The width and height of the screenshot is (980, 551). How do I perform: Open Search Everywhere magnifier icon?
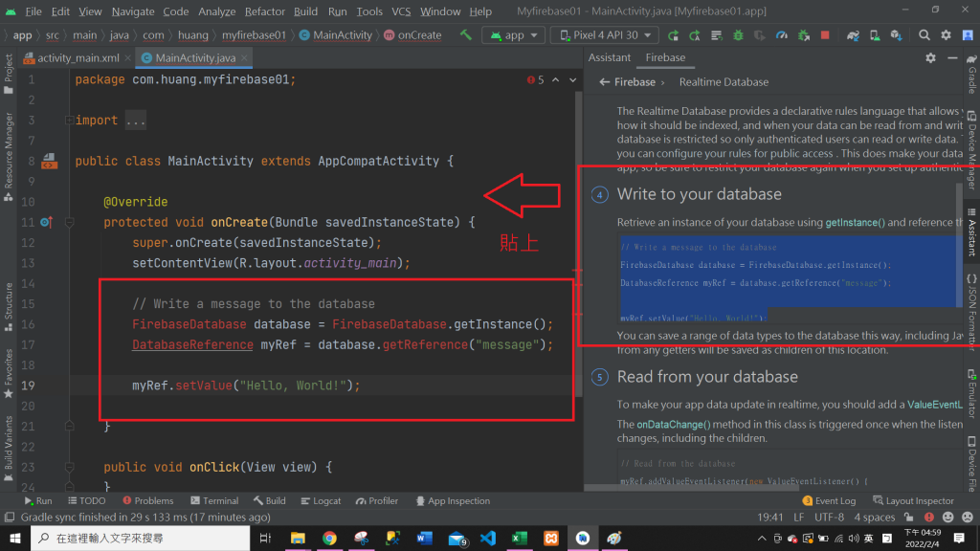924,35
